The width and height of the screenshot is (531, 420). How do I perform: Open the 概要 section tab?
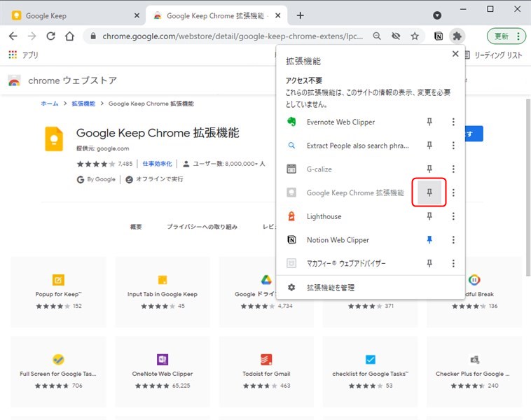tap(136, 227)
